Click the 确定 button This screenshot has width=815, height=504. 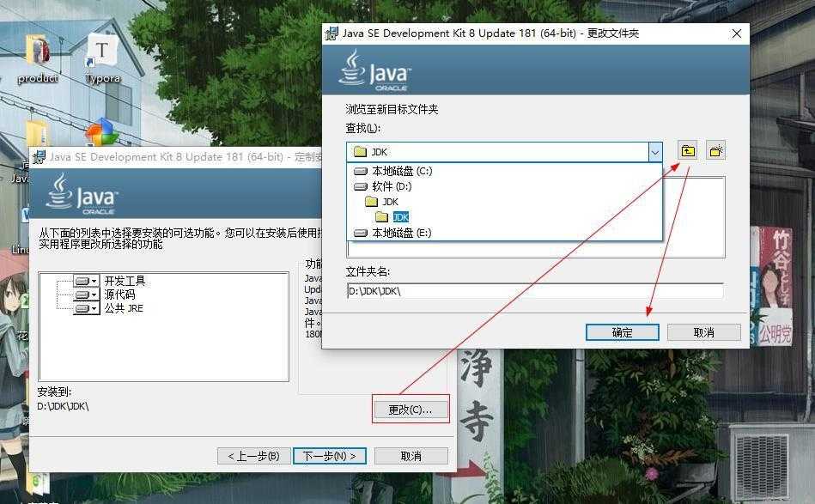[x=622, y=332]
